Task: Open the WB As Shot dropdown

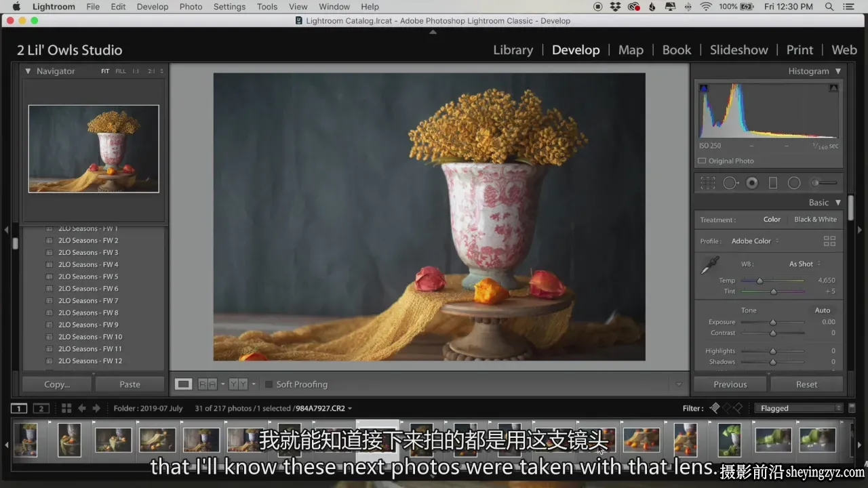Action: tap(805, 264)
